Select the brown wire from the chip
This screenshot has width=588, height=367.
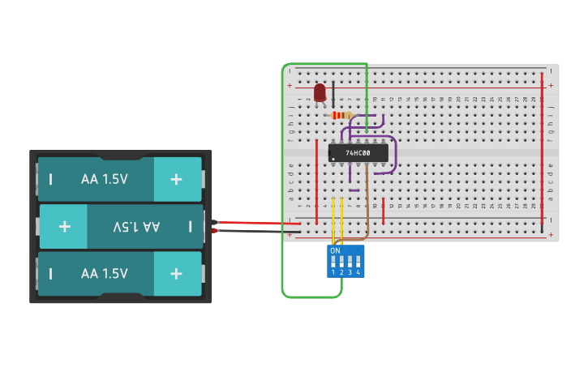(367, 203)
